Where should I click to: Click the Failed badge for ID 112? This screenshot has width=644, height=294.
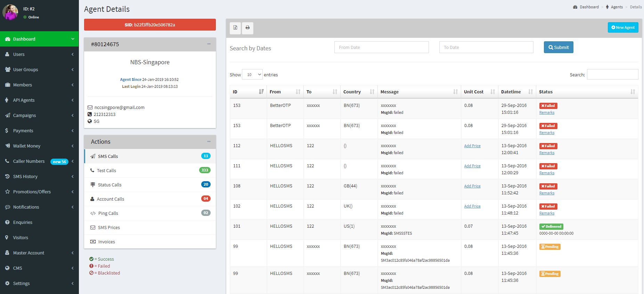[548, 146]
